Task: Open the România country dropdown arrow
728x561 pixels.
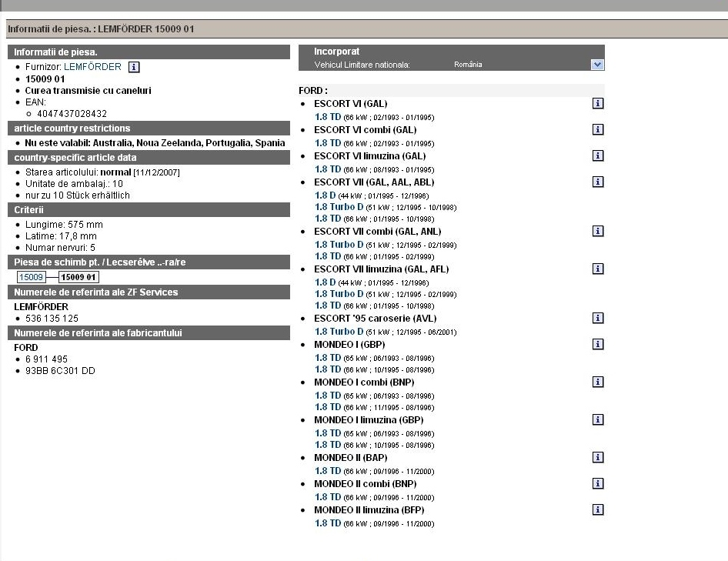Action: [598, 65]
